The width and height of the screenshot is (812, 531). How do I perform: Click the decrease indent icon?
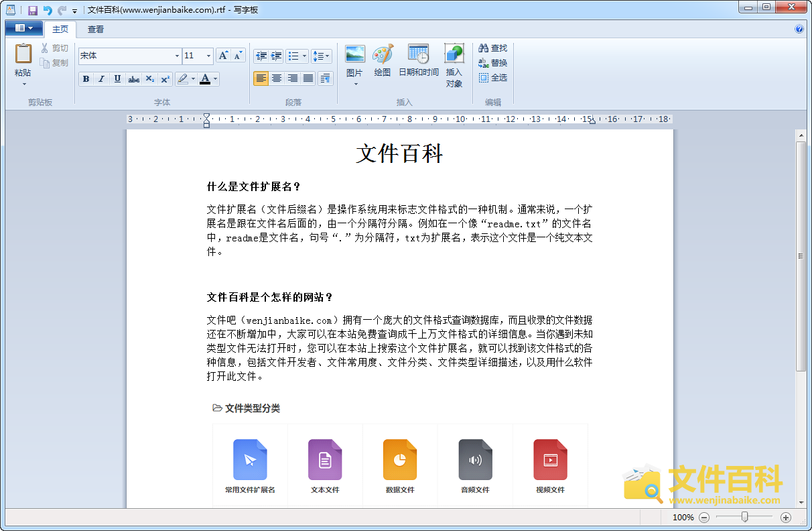click(x=261, y=56)
